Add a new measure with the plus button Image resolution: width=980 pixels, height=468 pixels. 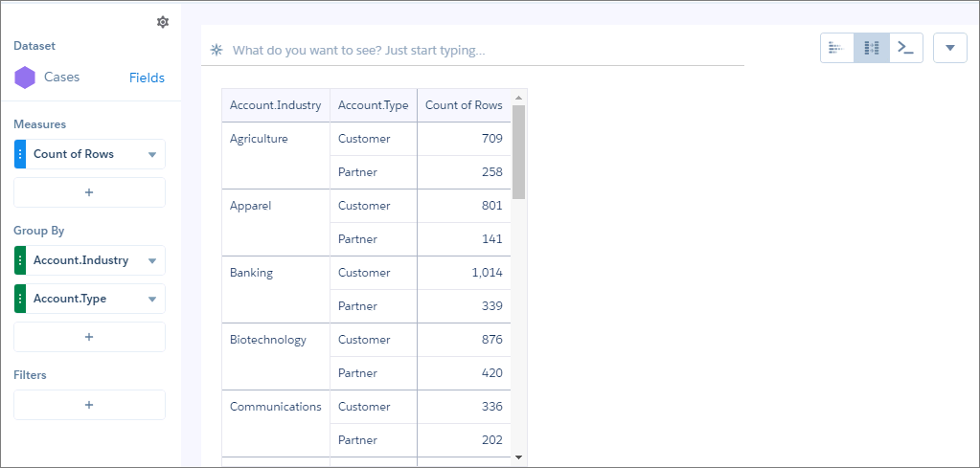click(x=89, y=192)
